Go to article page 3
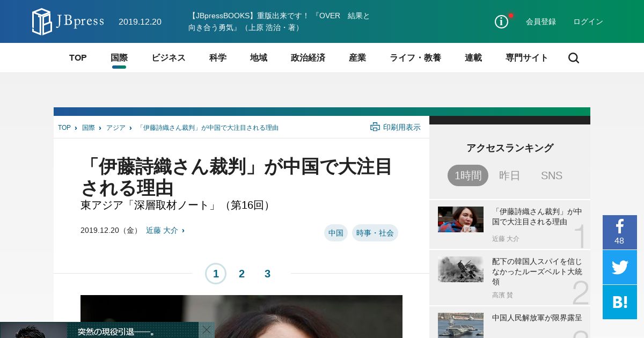 (x=267, y=274)
